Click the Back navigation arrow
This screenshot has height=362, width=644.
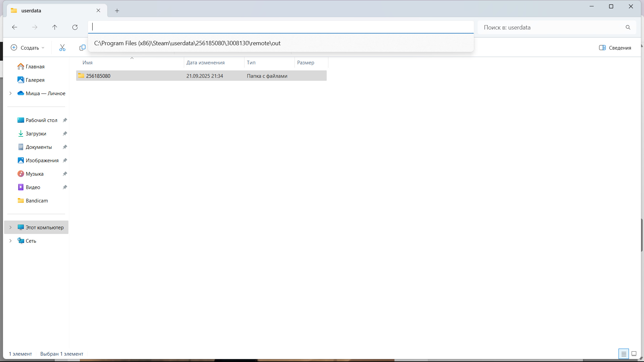tap(14, 27)
